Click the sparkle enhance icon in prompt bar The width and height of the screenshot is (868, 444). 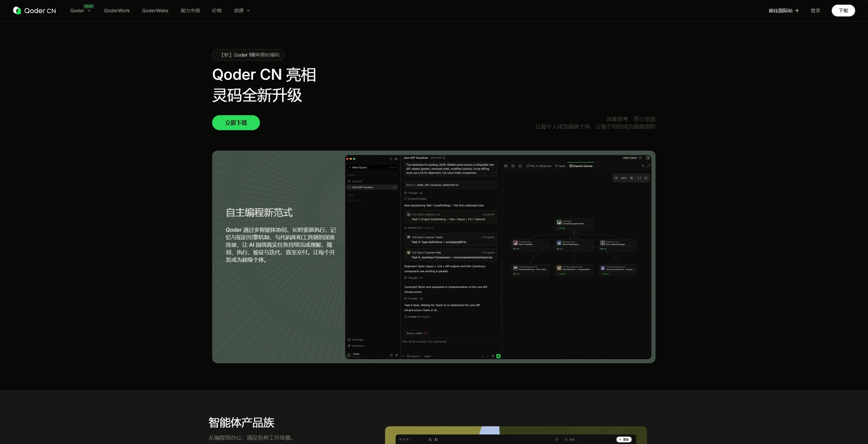click(488, 356)
